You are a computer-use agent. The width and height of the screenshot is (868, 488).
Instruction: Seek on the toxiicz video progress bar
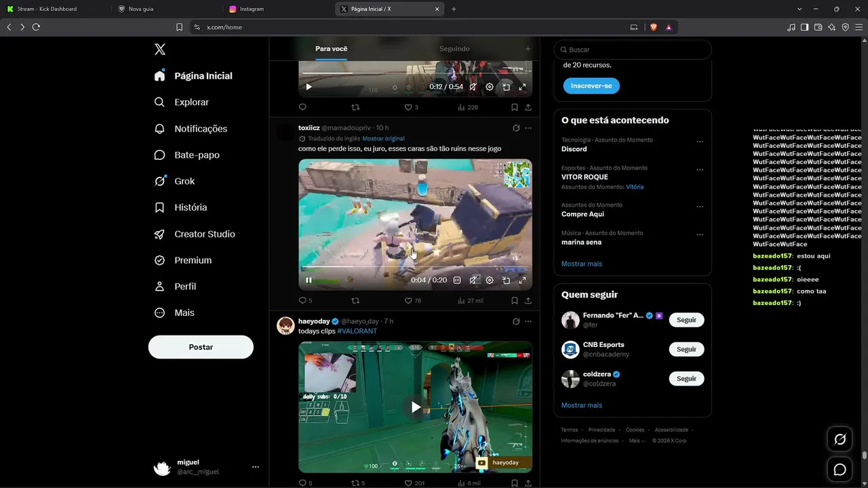[415, 268]
